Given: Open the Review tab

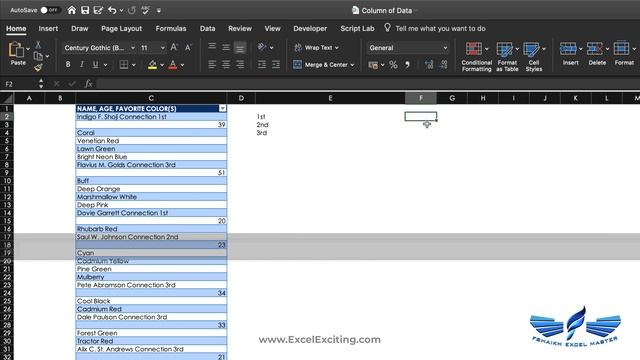Looking at the screenshot, I should [x=240, y=29].
